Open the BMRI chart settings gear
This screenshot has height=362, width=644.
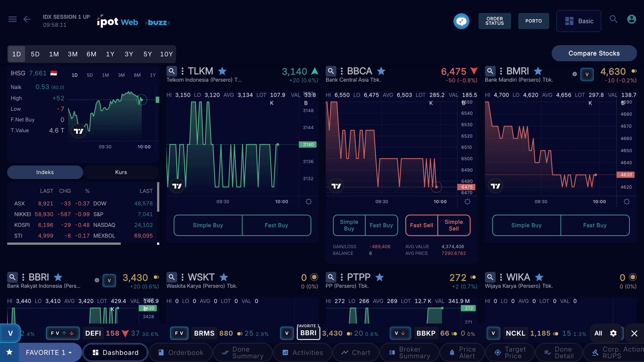click(x=627, y=202)
